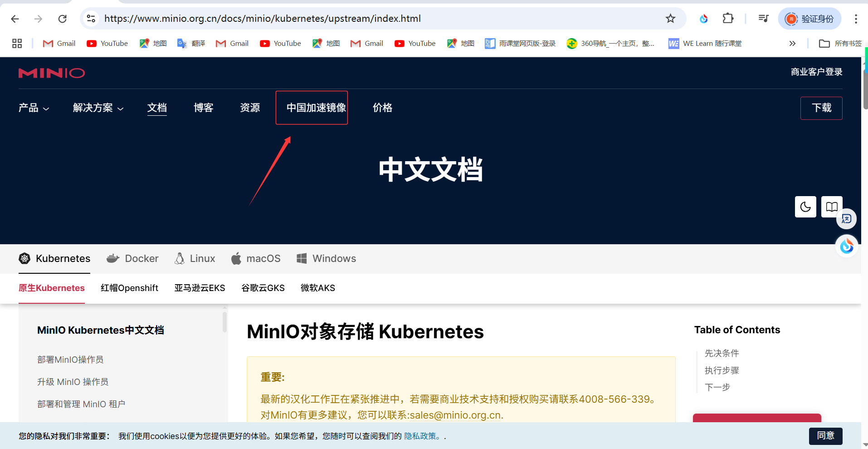
Task: Open the first Gmail bookmark
Action: (59, 44)
